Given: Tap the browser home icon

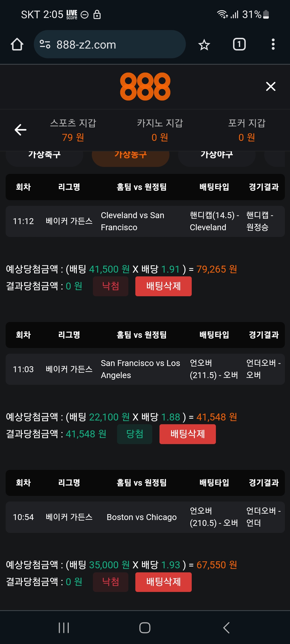Looking at the screenshot, I should click(17, 44).
